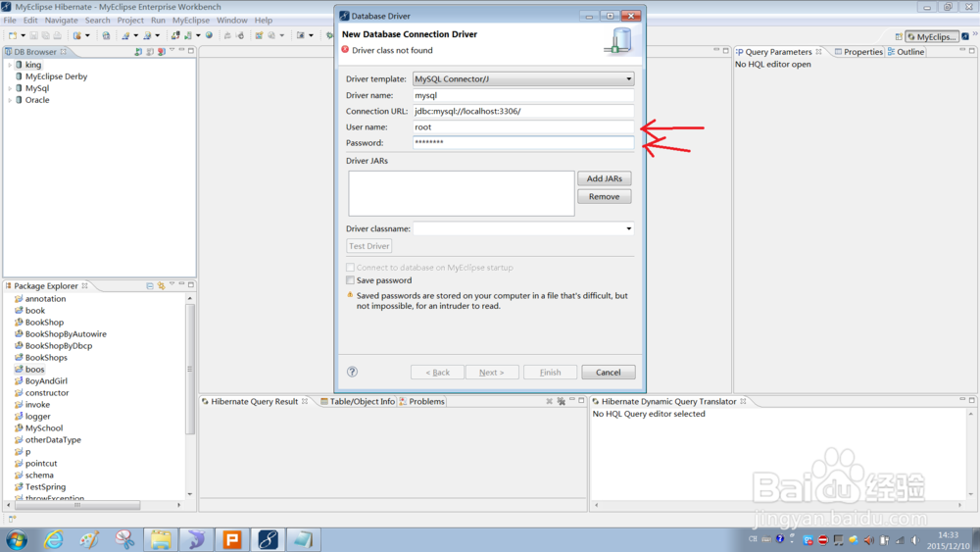Open the File menu

click(x=10, y=20)
